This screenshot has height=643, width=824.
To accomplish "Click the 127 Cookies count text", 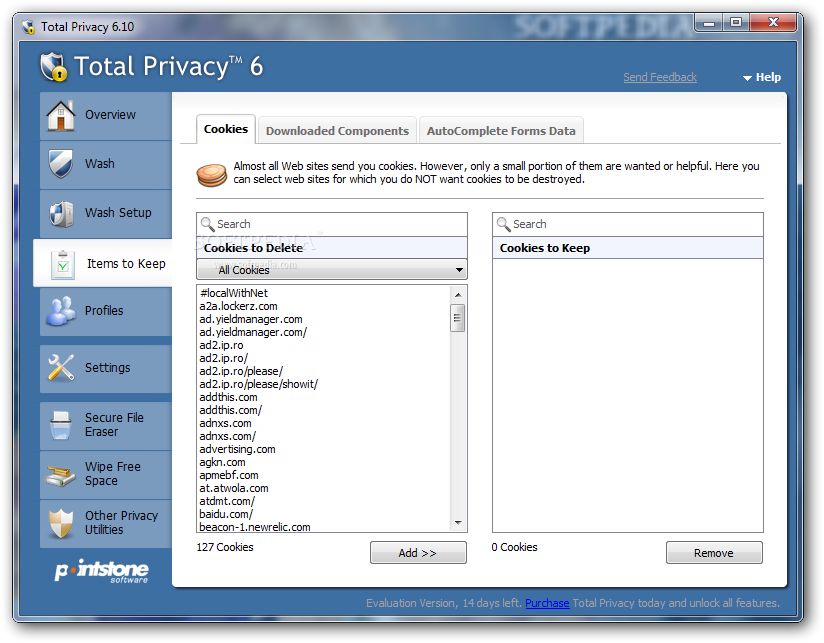I will [225, 547].
